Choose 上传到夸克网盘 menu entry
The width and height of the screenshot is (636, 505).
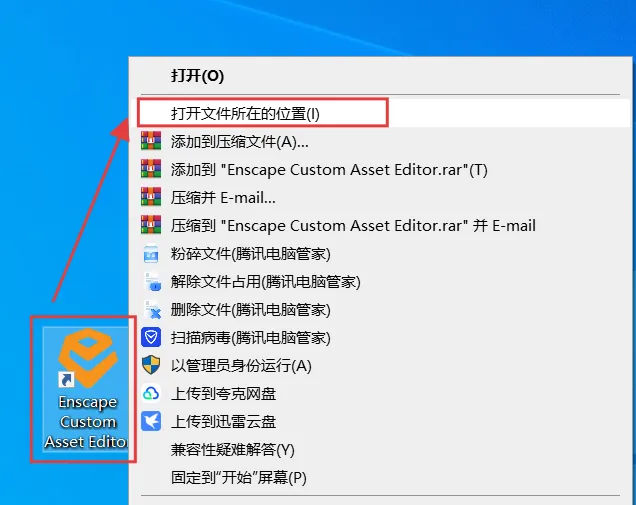point(380,393)
